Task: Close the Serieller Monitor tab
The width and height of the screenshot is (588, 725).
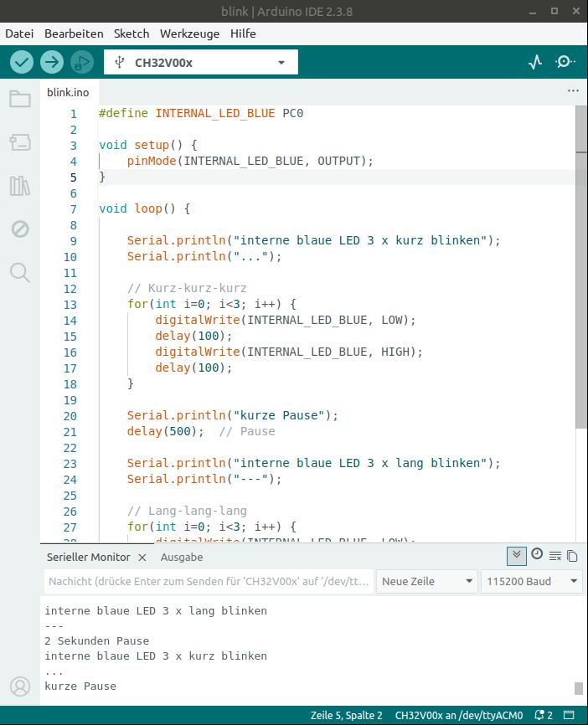Action: coord(142,558)
